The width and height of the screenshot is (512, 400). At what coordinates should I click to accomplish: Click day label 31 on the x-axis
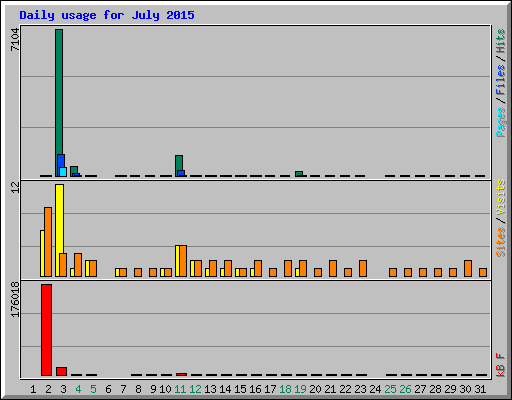coord(480,389)
